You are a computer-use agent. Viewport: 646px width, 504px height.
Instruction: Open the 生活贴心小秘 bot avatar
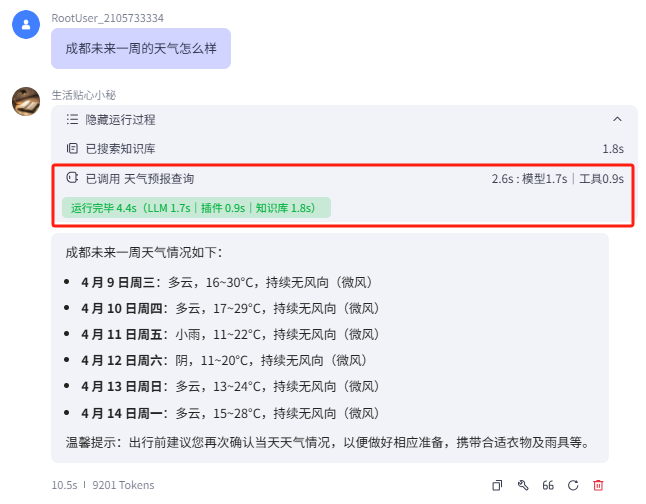coord(26,101)
